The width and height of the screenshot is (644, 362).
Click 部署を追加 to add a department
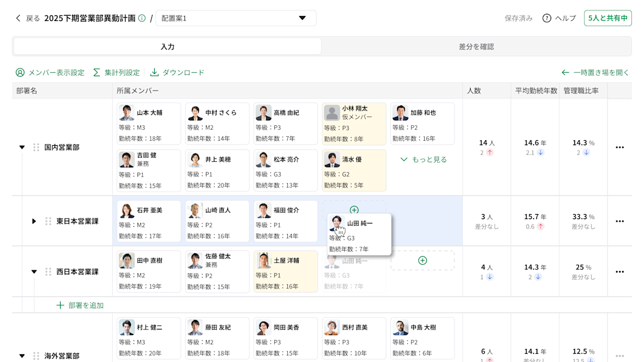pyautogui.click(x=80, y=305)
